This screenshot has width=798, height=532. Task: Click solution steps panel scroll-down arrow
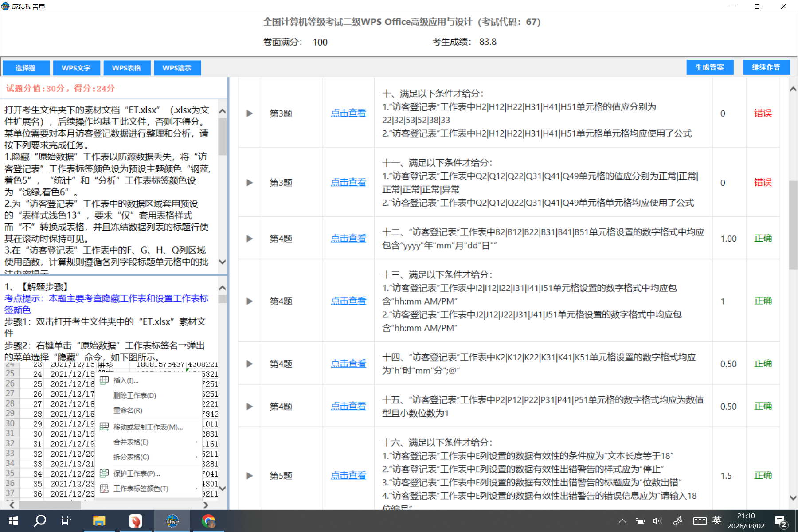click(x=223, y=489)
